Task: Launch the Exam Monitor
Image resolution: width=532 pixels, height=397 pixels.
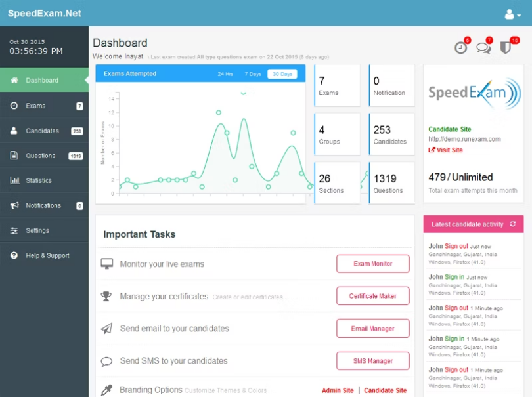Action: pos(372,263)
